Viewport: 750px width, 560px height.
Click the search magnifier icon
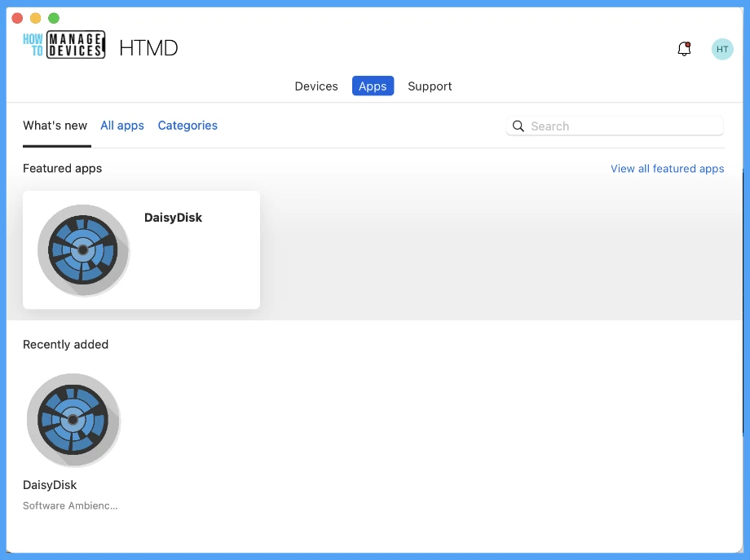point(518,126)
